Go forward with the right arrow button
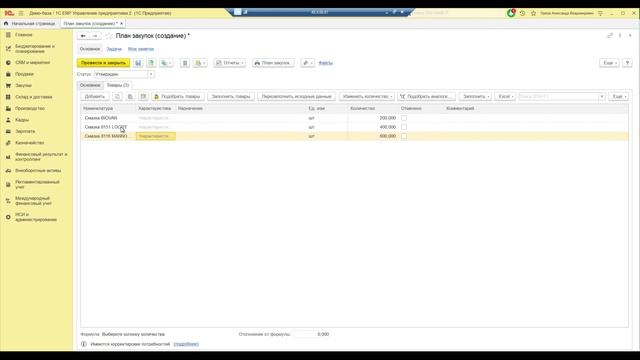The image size is (640, 360). (x=95, y=36)
